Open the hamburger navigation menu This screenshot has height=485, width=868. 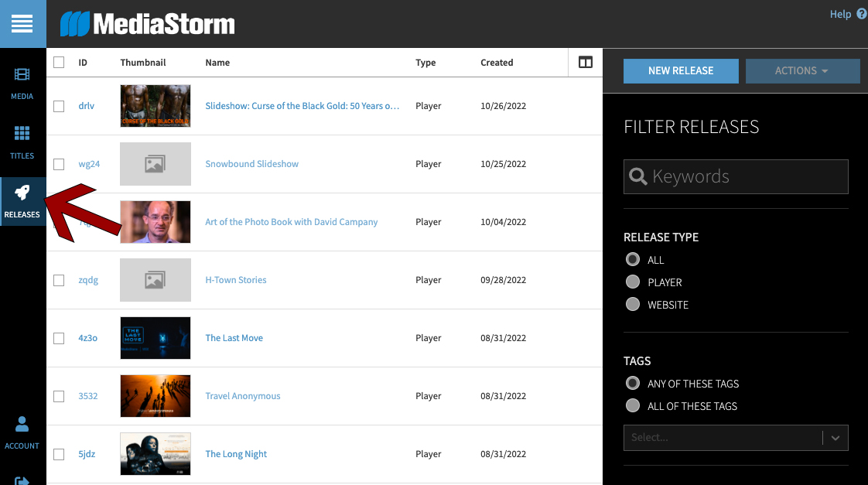[x=22, y=23]
